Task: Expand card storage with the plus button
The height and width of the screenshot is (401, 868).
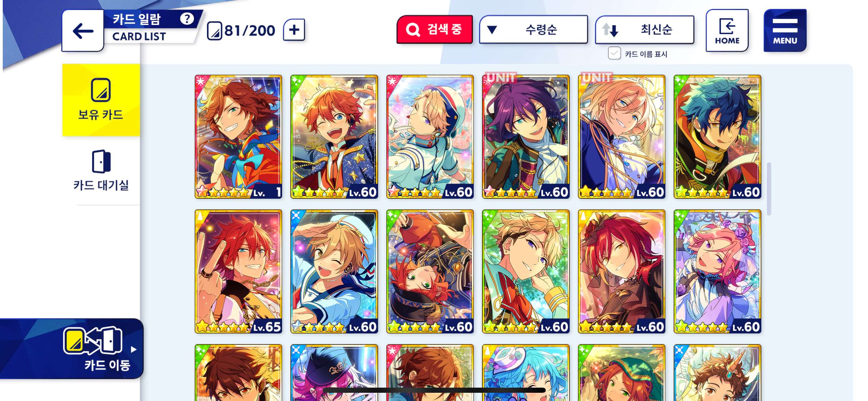Action: pyautogui.click(x=294, y=30)
